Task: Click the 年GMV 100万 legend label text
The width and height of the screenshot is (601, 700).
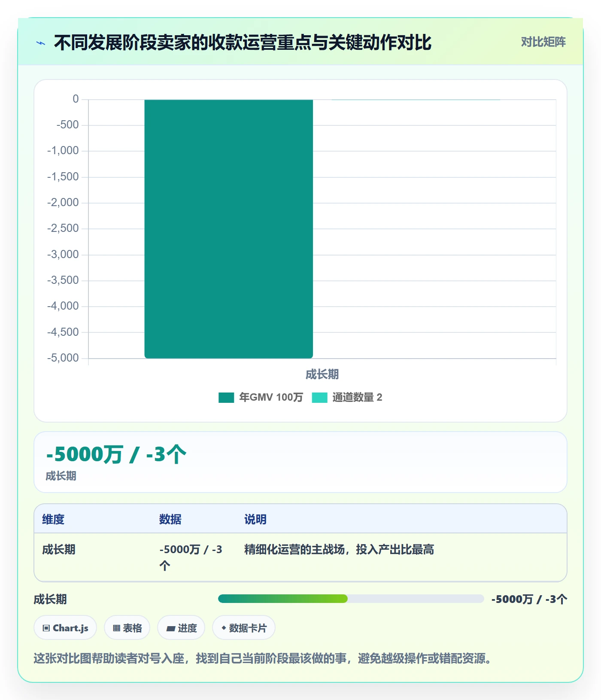Action: pos(271,398)
